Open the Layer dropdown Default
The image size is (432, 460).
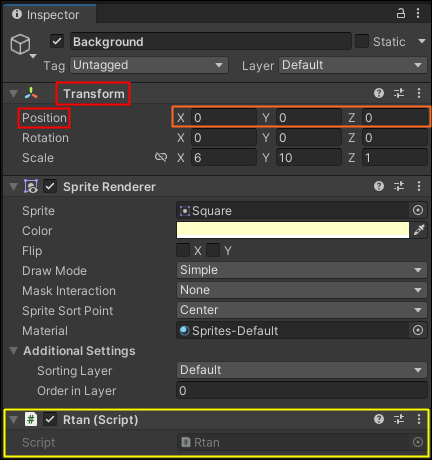coord(353,65)
